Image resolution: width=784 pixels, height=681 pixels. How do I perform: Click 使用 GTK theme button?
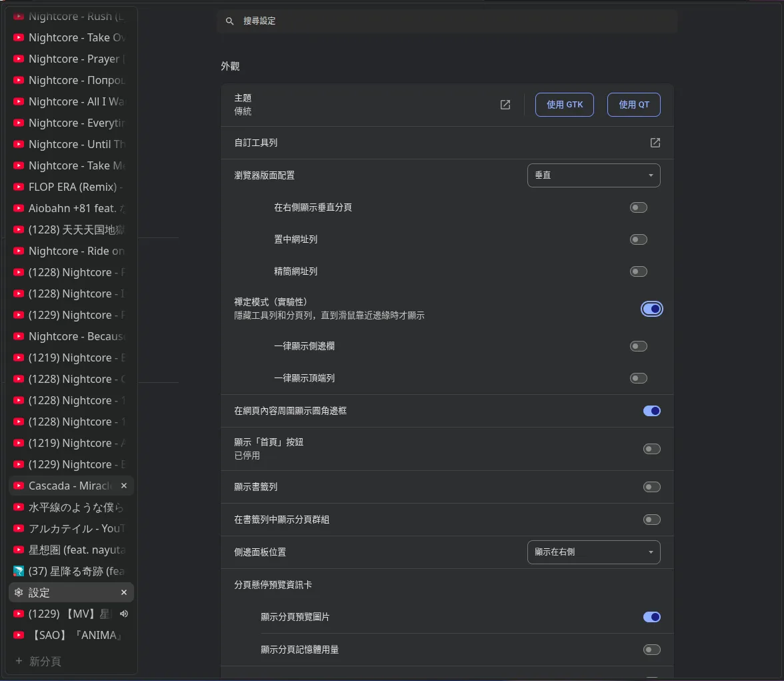[x=565, y=105]
